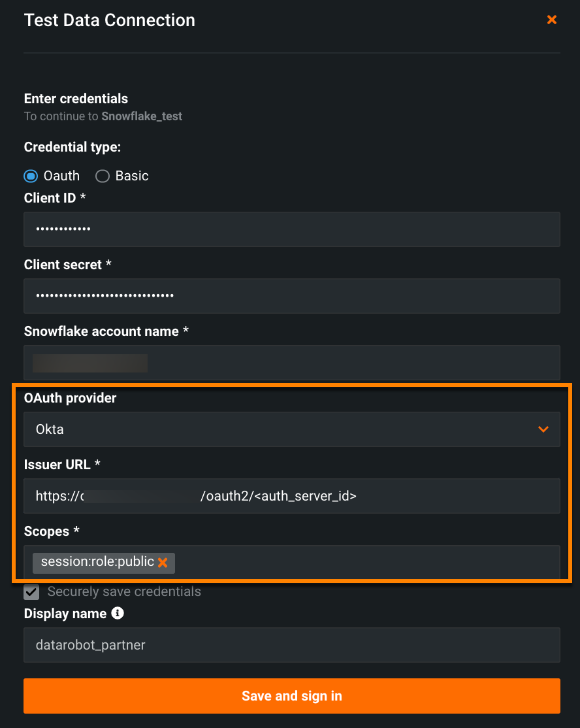Close the Test Data Connection dialog

click(x=552, y=20)
